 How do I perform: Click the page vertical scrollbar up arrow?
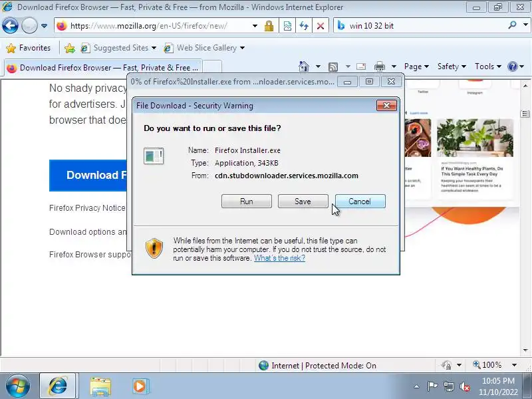[x=525, y=86]
